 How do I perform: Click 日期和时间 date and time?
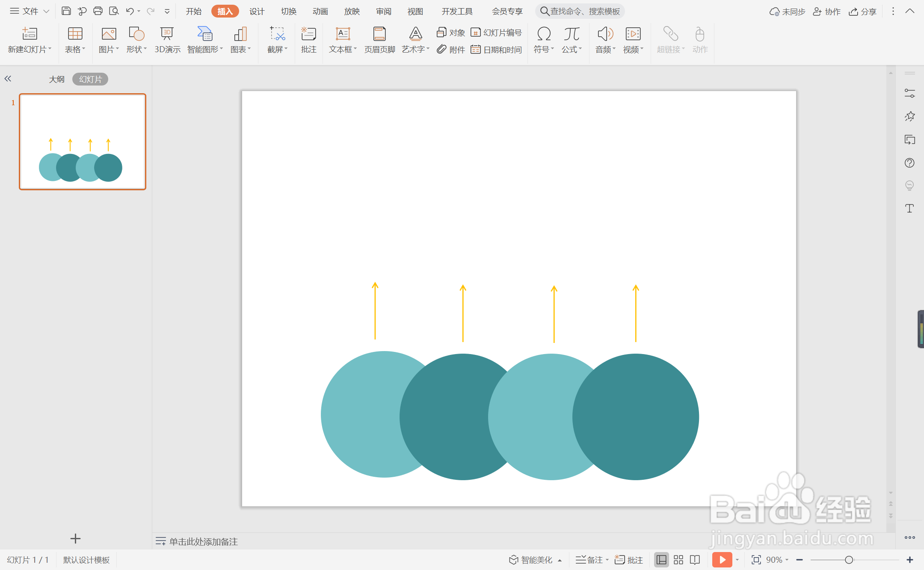click(496, 50)
